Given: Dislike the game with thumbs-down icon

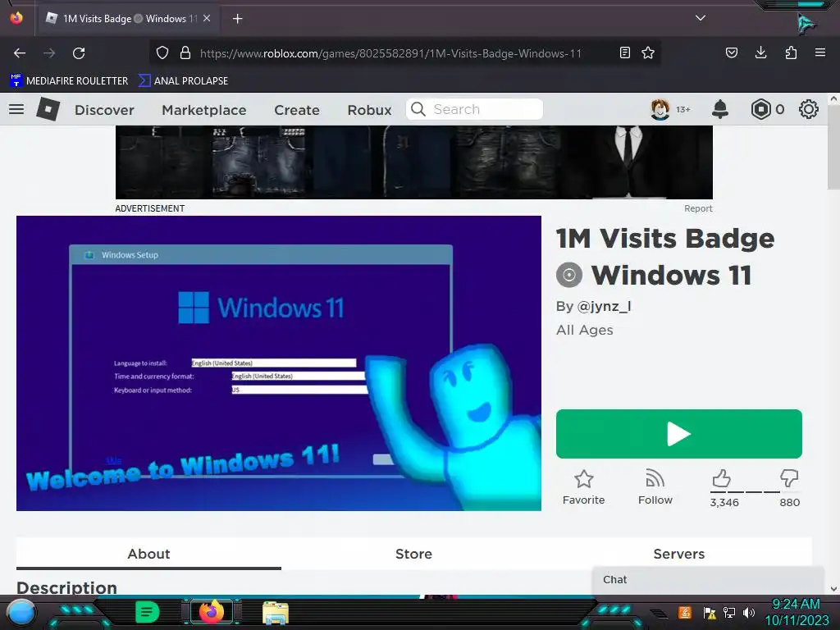Looking at the screenshot, I should 789,478.
